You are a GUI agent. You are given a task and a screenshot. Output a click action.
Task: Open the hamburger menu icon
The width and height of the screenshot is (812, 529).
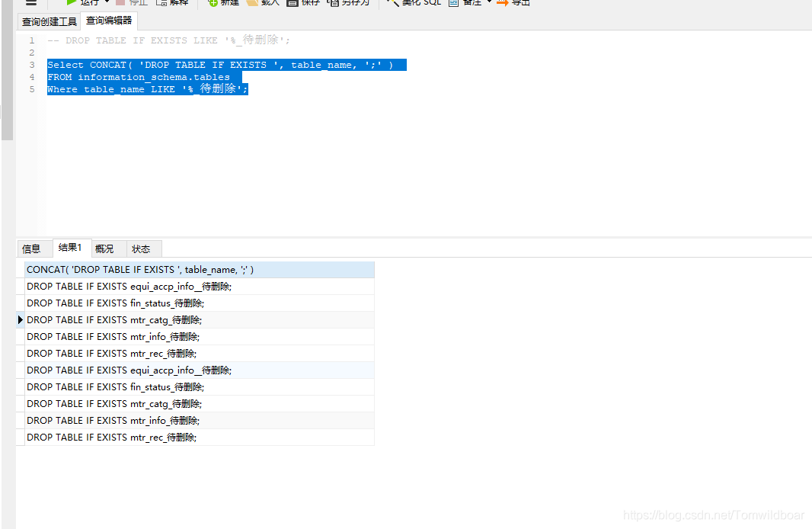tap(31, 2)
